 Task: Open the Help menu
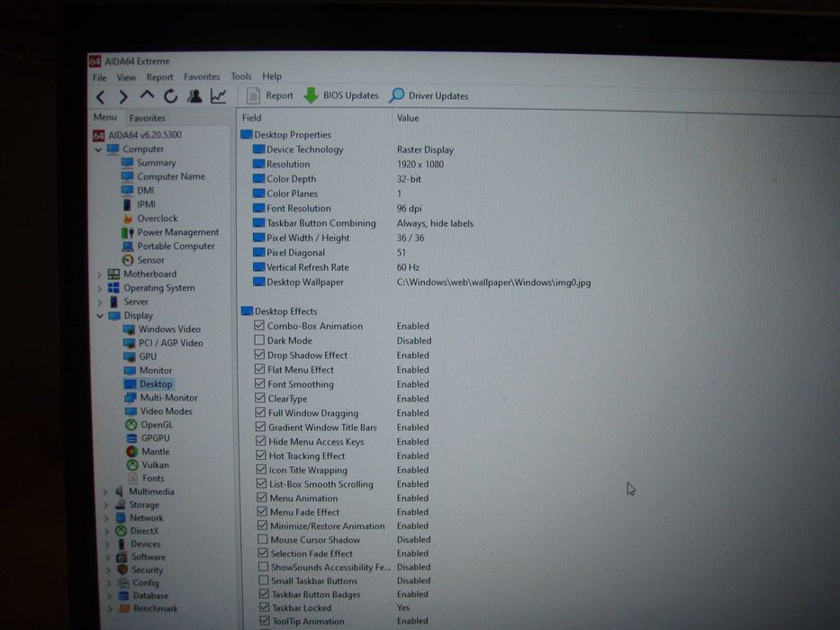(x=272, y=76)
